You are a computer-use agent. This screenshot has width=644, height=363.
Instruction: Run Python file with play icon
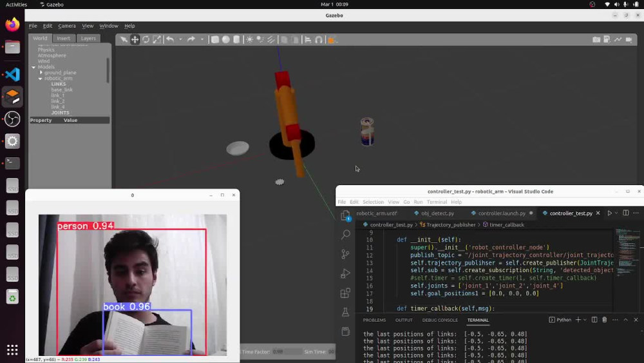609,213
